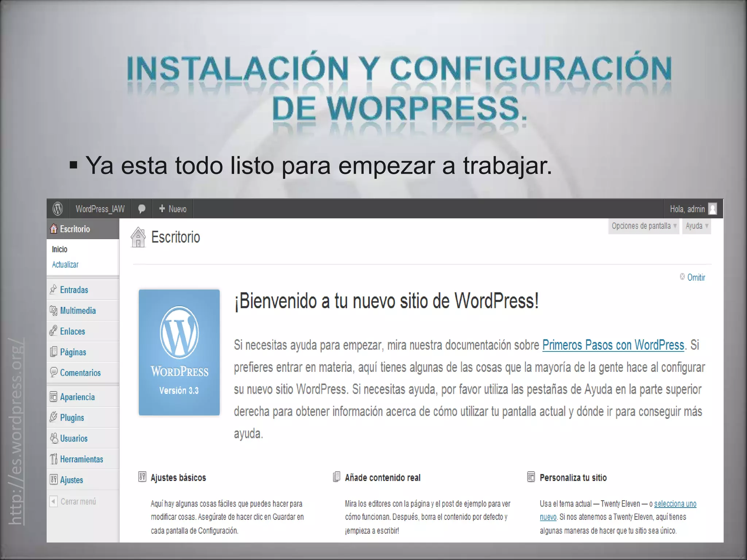Click the media icon beside Multimedia
747x560 pixels.
pos(53,310)
